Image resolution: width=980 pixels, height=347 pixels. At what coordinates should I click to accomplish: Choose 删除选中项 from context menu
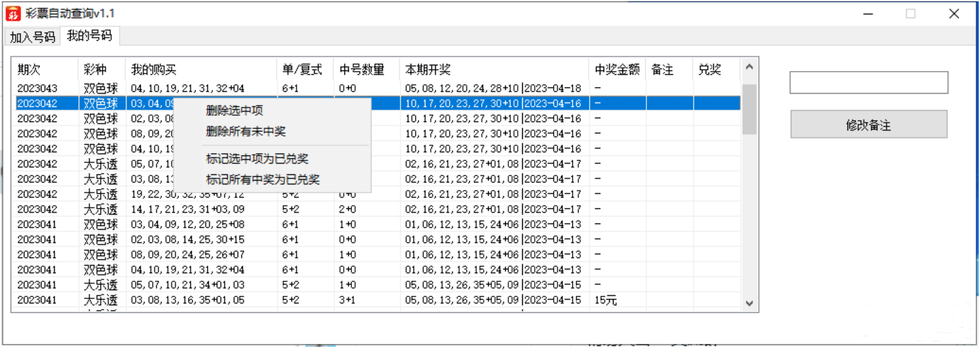point(235,111)
